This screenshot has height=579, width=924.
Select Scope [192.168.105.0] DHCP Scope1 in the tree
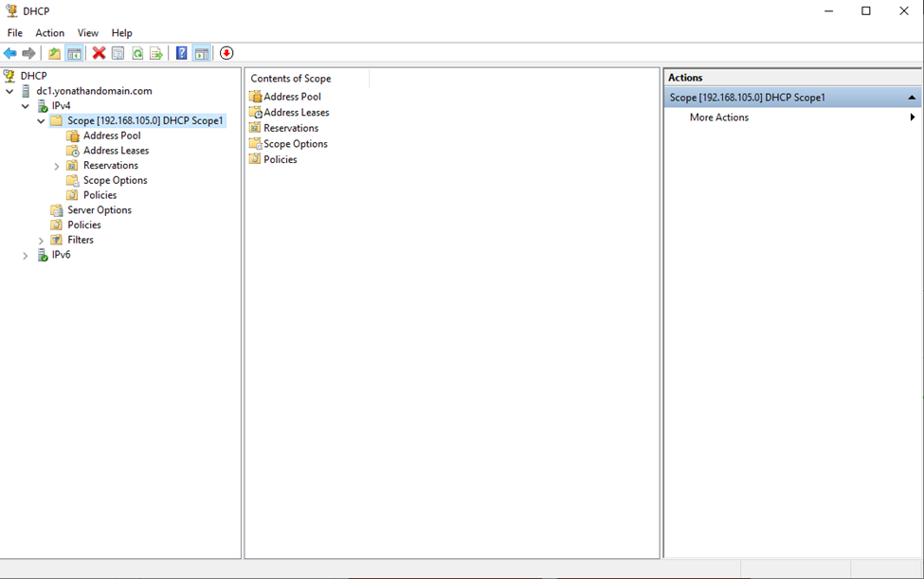145,120
